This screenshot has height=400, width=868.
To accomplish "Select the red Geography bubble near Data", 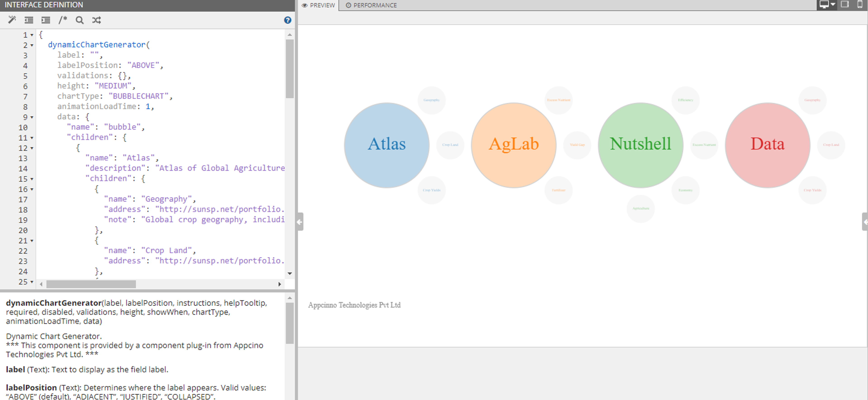I will [813, 100].
